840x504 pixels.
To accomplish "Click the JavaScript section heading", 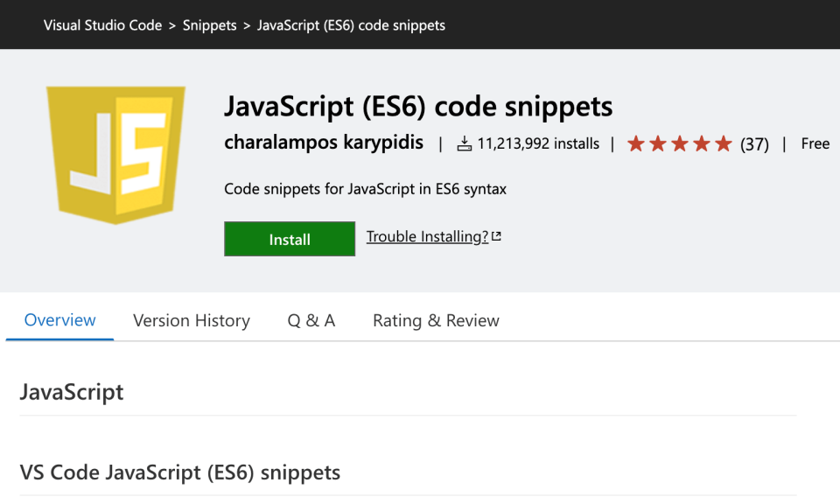I will [x=72, y=392].
